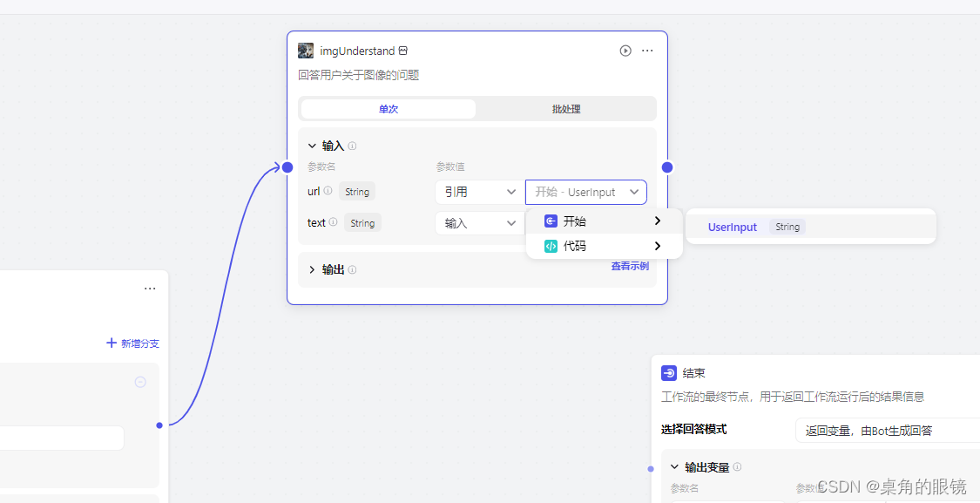
Task: Open the 引用 type dropdown for url
Action: pos(480,192)
